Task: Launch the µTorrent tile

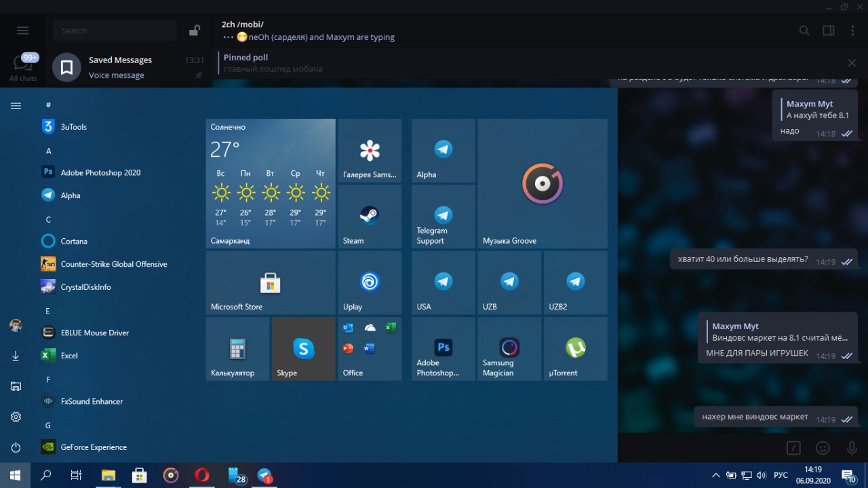Action: [576, 349]
